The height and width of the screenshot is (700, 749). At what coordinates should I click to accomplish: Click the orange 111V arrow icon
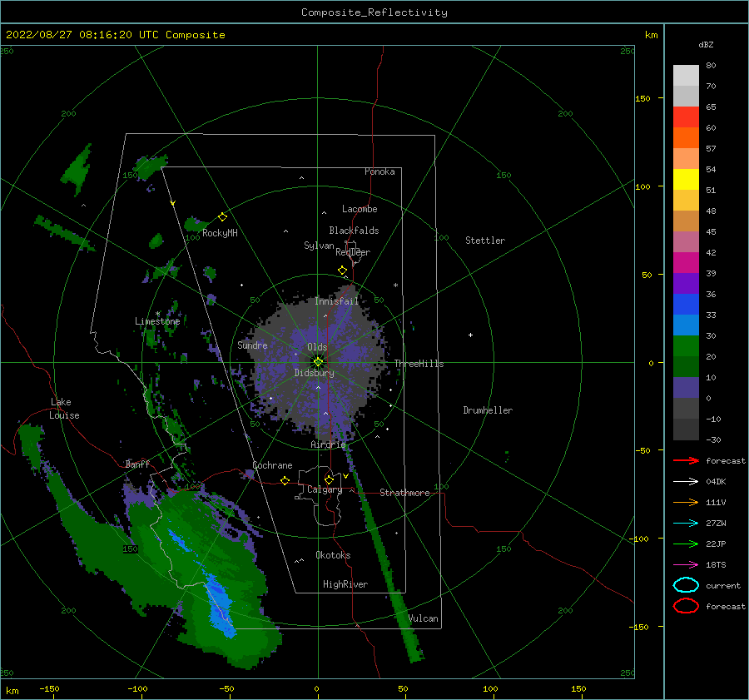pyautogui.click(x=686, y=502)
